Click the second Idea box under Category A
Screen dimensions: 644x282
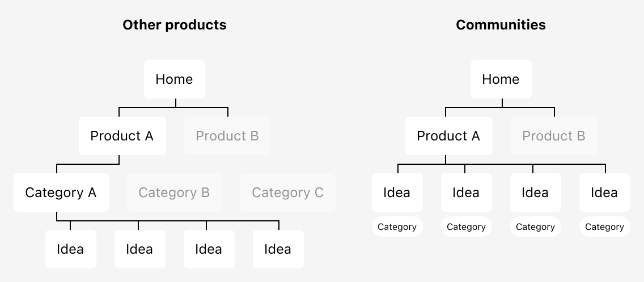click(x=139, y=249)
